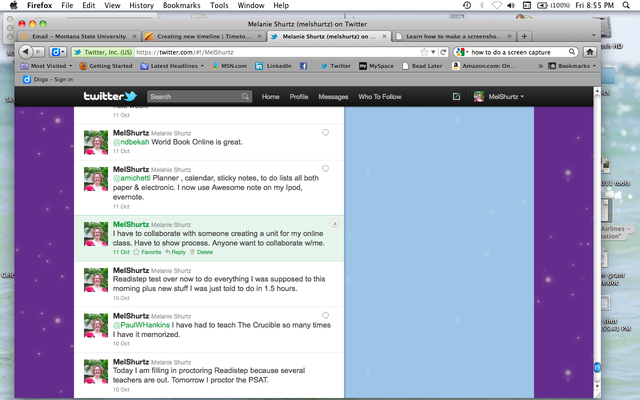Screen dimensions: 640x400
Task: Reply to the collaborate tweet
Action: tap(175, 252)
